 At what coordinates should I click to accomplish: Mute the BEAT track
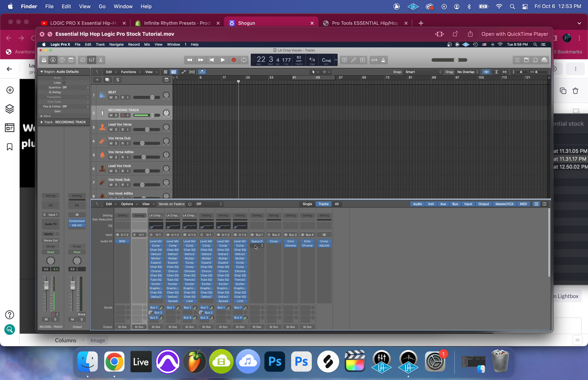[111, 97]
